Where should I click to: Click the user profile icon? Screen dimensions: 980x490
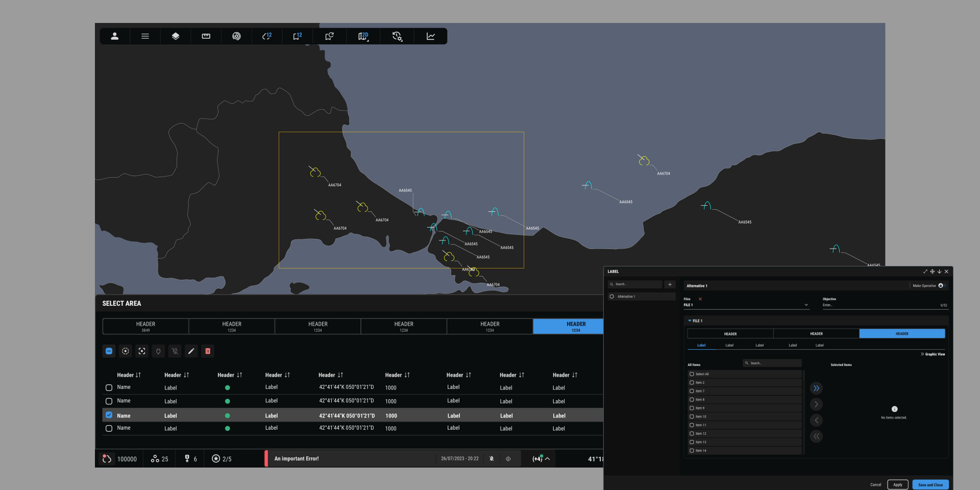115,36
